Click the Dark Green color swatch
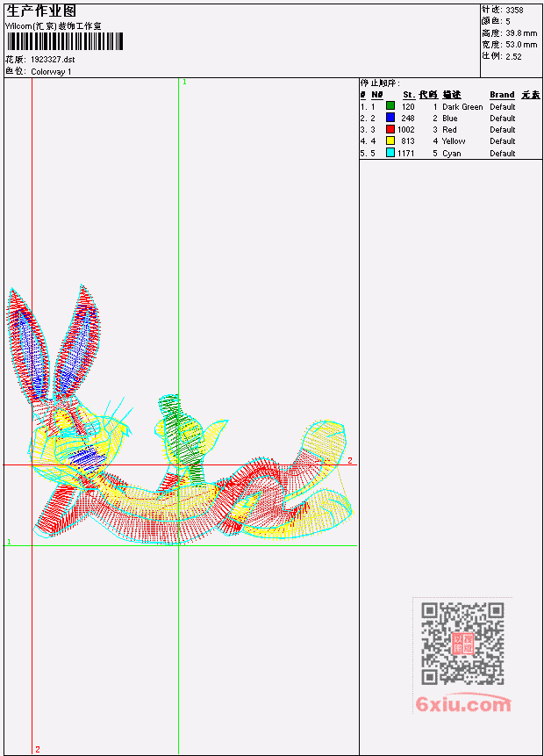 pos(390,105)
